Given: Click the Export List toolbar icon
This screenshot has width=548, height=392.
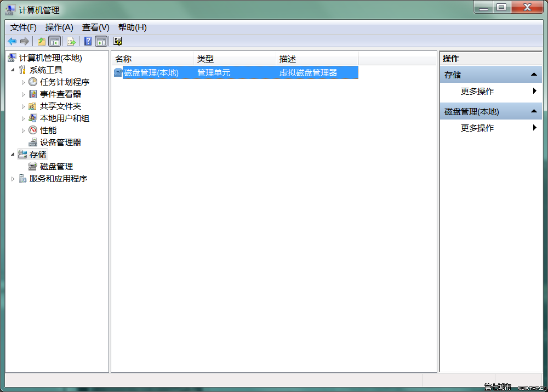Looking at the screenshot, I should 71,42.
